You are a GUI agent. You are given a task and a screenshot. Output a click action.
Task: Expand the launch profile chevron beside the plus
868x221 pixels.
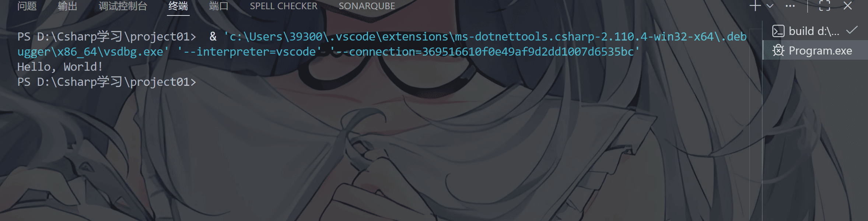(x=770, y=6)
